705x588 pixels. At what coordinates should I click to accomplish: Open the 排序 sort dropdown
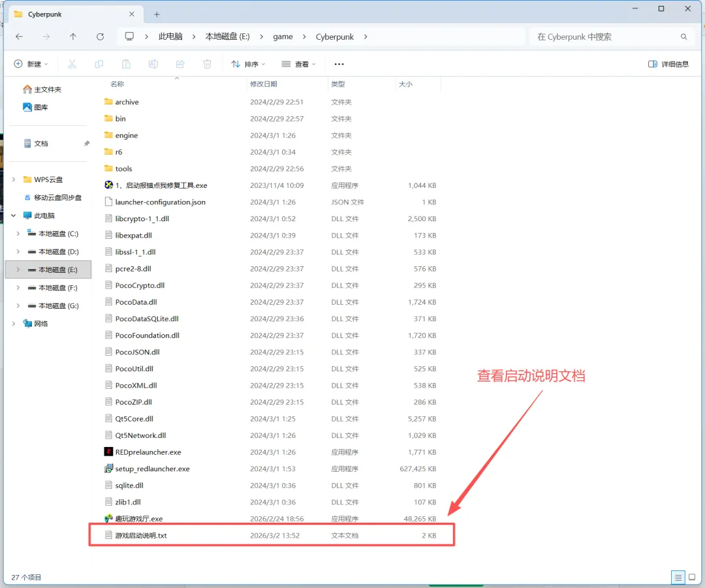coord(248,65)
